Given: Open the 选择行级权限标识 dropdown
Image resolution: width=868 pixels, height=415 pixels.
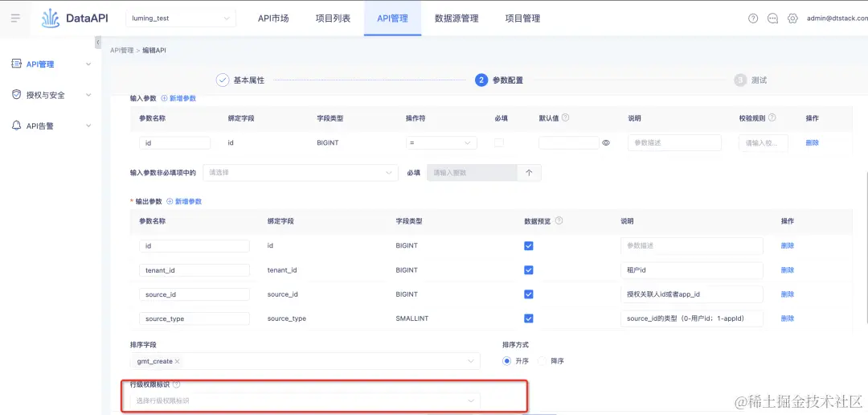Looking at the screenshot, I should [x=305, y=400].
